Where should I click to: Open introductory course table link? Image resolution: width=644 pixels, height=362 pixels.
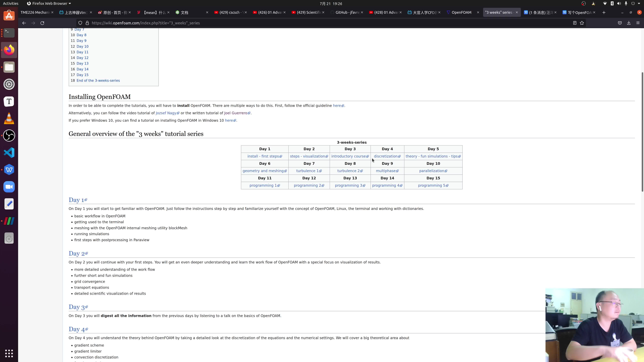point(350,156)
